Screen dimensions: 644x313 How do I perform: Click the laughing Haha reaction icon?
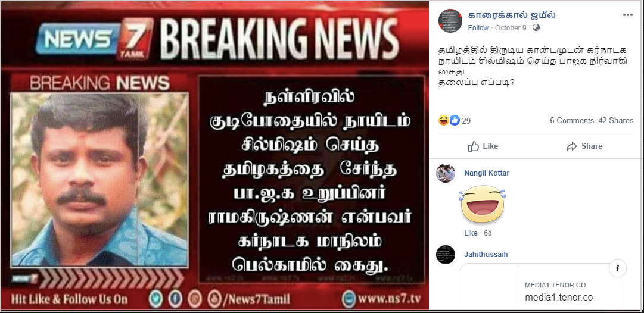[x=444, y=120]
